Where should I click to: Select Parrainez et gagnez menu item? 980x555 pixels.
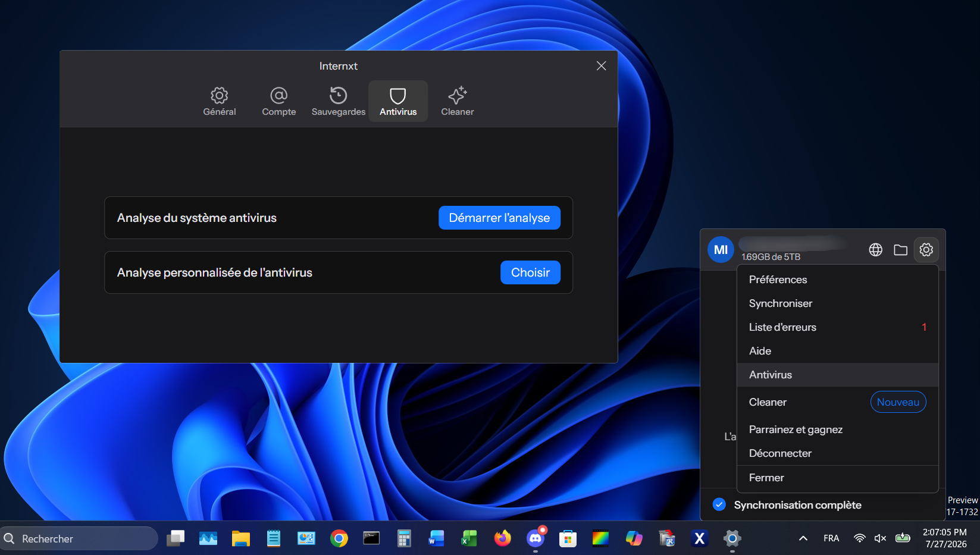[837, 429]
